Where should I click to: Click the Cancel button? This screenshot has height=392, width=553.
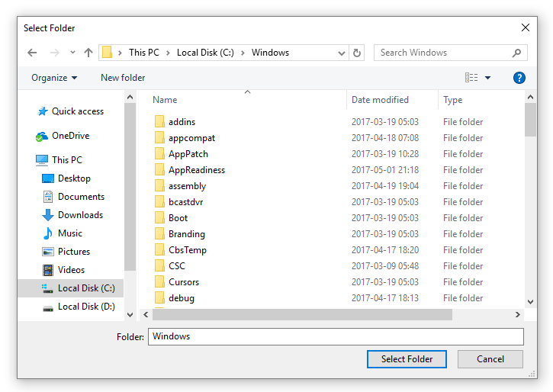(x=490, y=359)
